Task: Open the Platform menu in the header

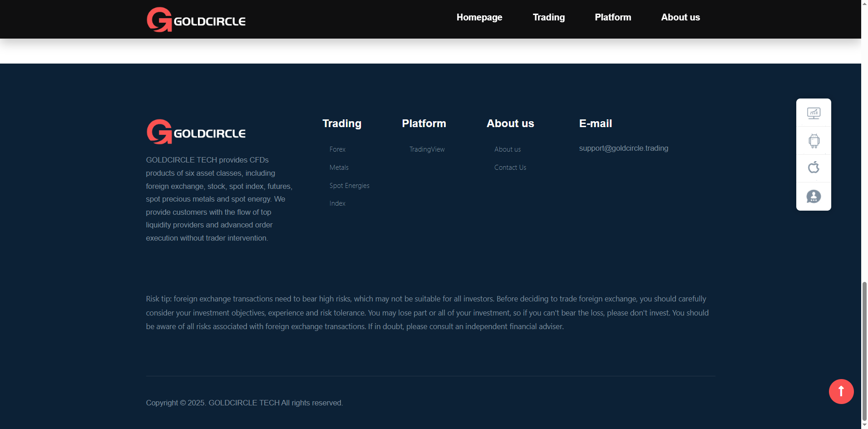Action: (x=613, y=17)
